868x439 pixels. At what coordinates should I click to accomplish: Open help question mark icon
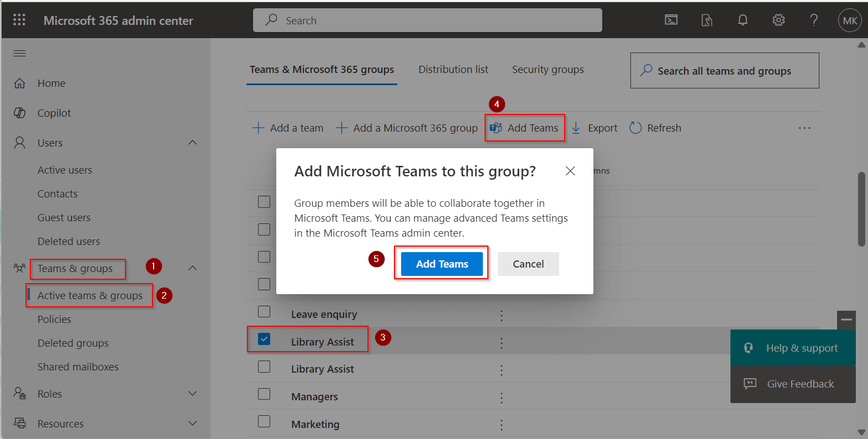(814, 20)
